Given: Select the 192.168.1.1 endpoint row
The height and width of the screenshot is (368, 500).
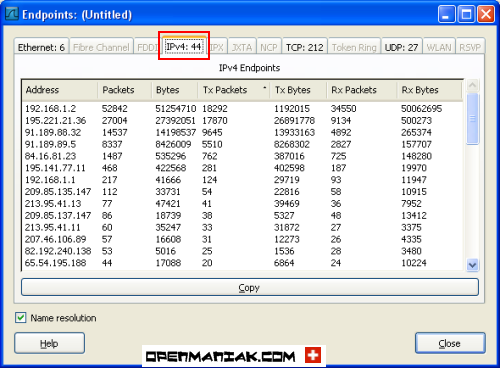Looking at the screenshot, I should 242,180.
